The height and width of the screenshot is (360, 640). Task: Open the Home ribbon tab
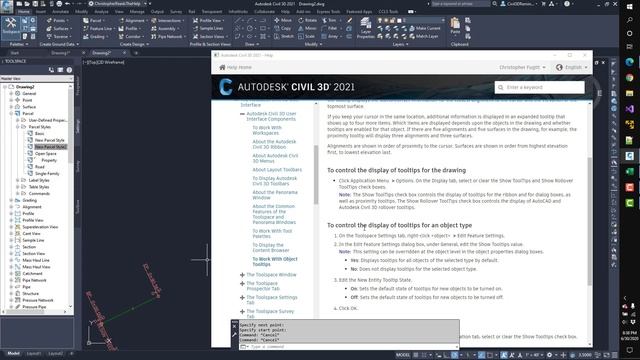pos(23,12)
